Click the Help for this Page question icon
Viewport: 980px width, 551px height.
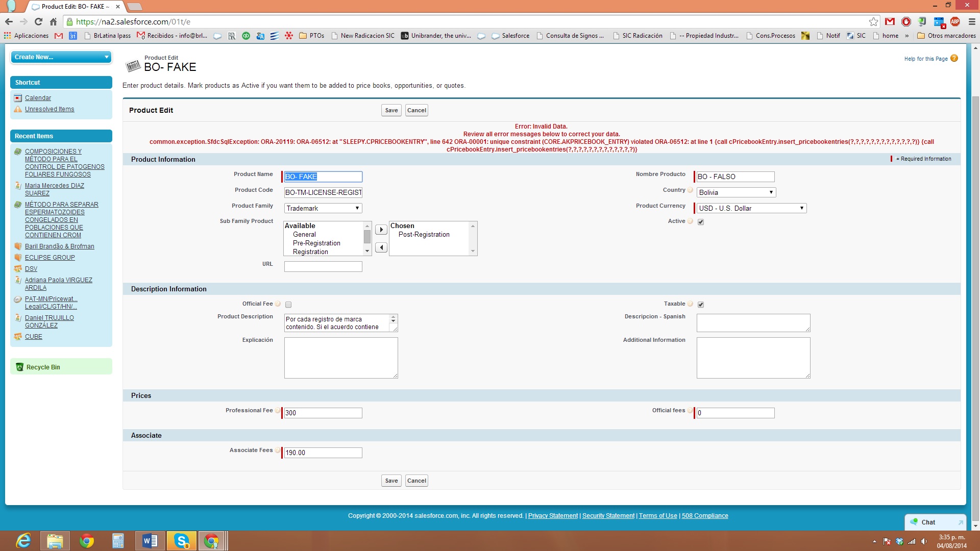point(954,59)
